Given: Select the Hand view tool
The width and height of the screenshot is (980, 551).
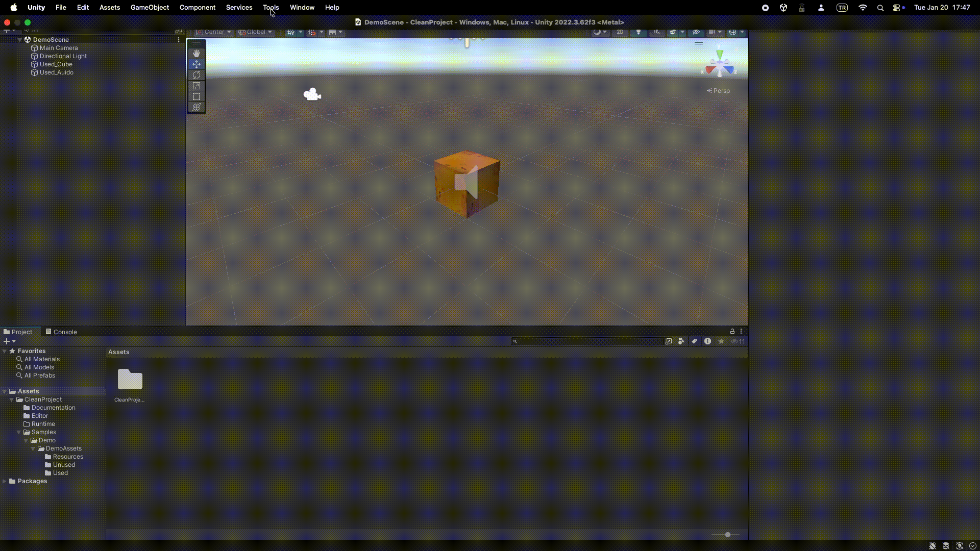Looking at the screenshot, I should coord(197,54).
